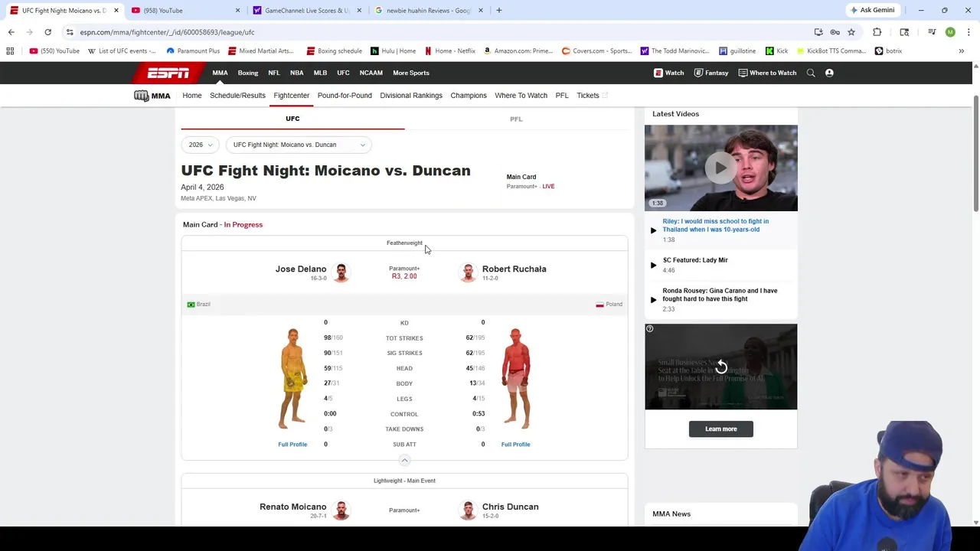The image size is (980, 551).
Task: View site information icon in address bar
Action: 70,32
